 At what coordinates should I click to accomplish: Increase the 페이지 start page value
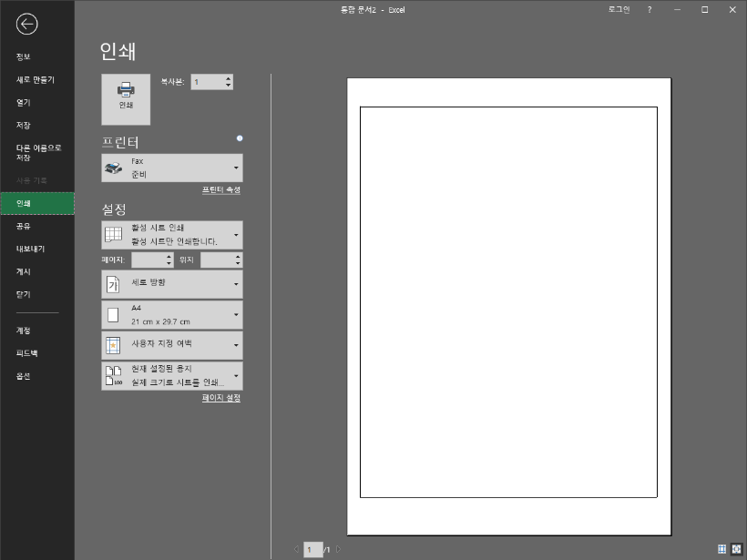click(x=169, y=257)
